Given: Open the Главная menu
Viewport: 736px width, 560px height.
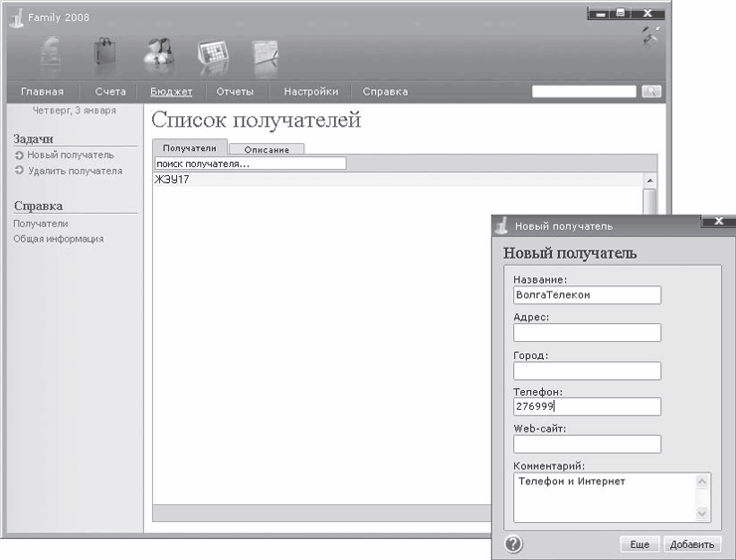Looking at the screenshot, I should coord(42,92).
